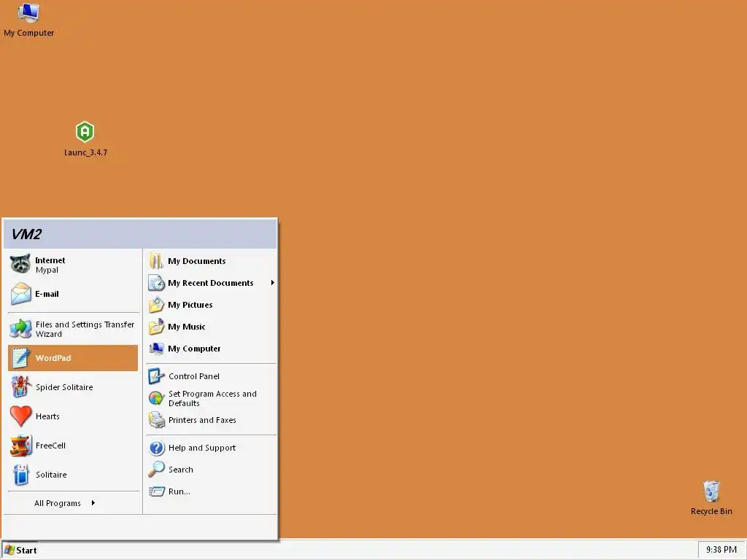Viewport: 747px width, 560px height.
Task: Click My Computer label in Start menu
Action: click(194, 349)
